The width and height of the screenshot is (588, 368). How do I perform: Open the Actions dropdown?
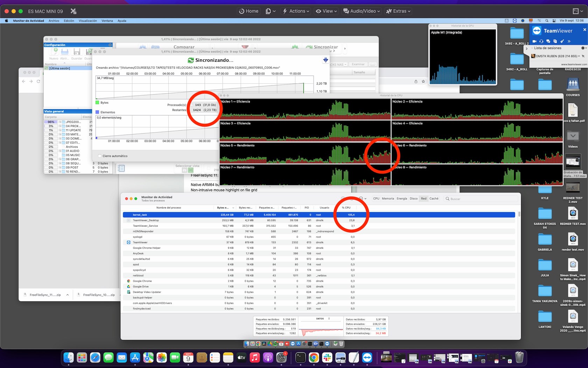[x=296, y=11]
